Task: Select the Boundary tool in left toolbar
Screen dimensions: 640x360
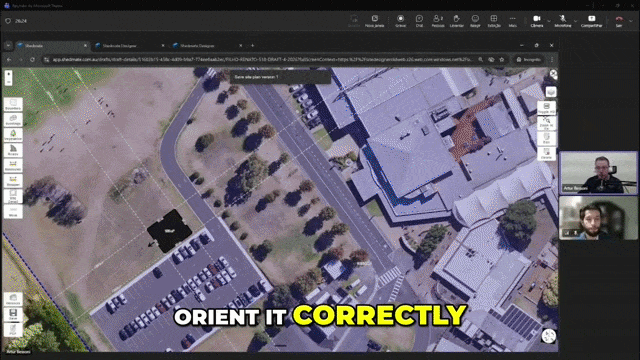Action: point(13,104)
